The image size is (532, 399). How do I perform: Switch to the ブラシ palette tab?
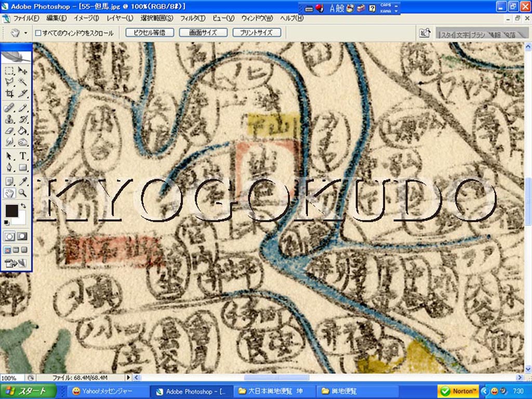478,35
